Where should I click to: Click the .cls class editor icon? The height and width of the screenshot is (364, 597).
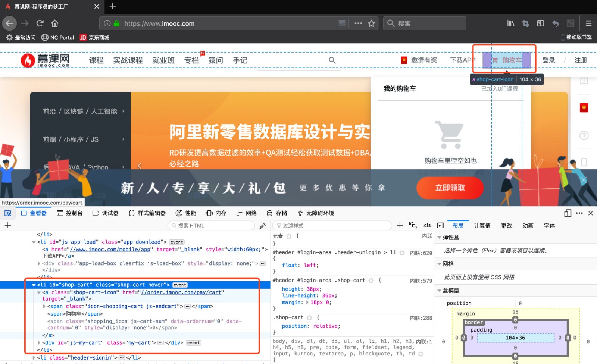coord(426,225)
